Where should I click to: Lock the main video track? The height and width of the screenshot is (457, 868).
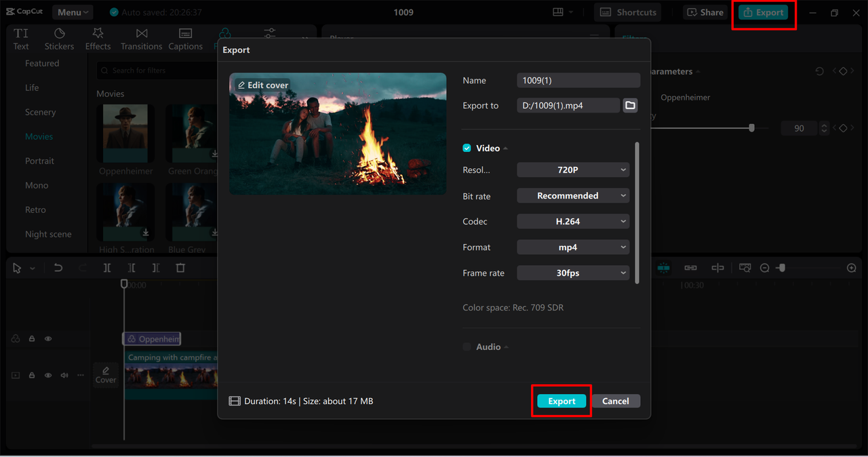32,375
